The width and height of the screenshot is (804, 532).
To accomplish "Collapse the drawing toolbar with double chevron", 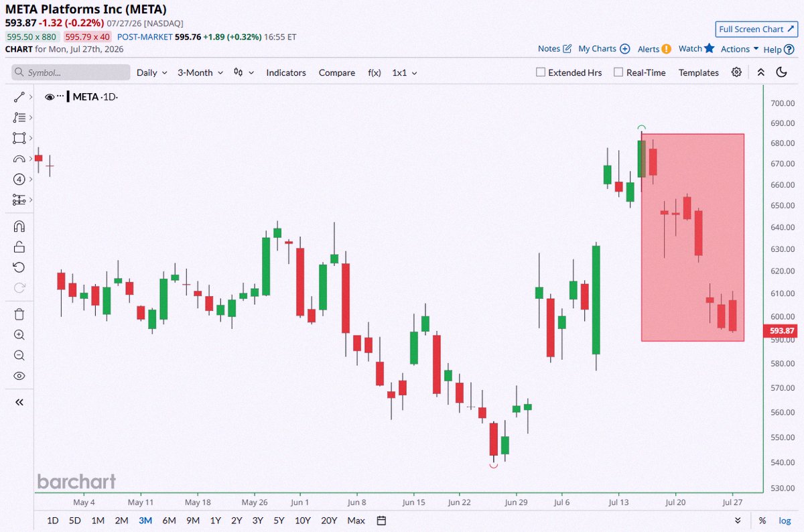I will tap(19, 402).
